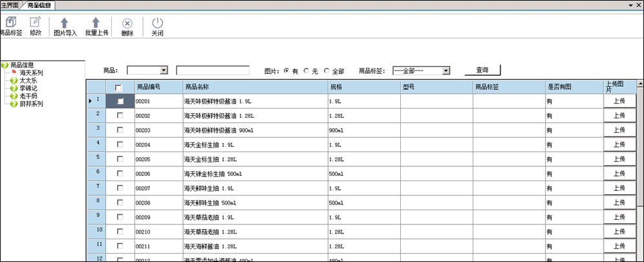Screen dimensions: 644x262
Task: Click the 查询 search button
Action: [x=482, y=71]
